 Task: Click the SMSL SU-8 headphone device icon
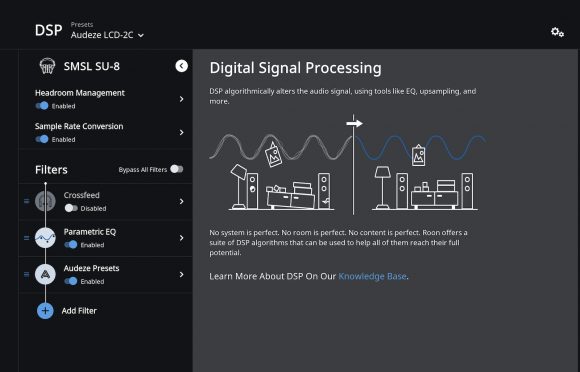click(x=47, y=66)
